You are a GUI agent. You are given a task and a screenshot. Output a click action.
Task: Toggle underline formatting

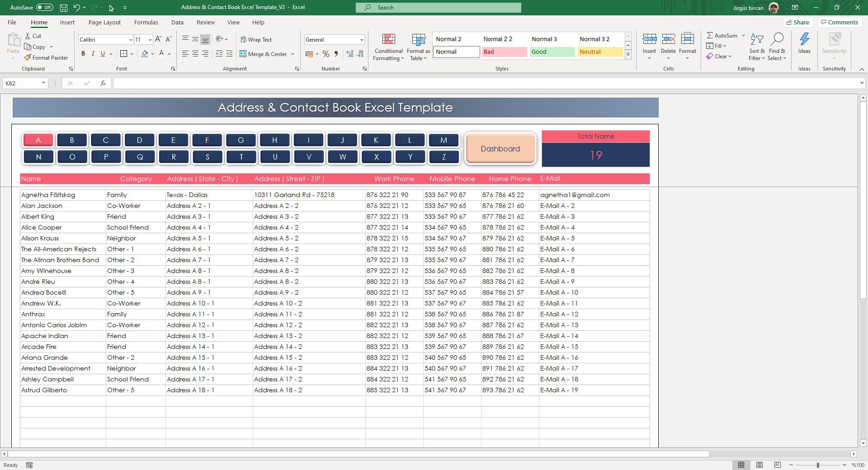[102, 53]
